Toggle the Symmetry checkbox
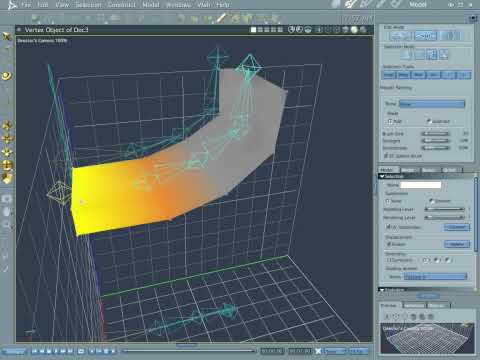The height and width of the screenshot is (360, 480). coord(388,260)
